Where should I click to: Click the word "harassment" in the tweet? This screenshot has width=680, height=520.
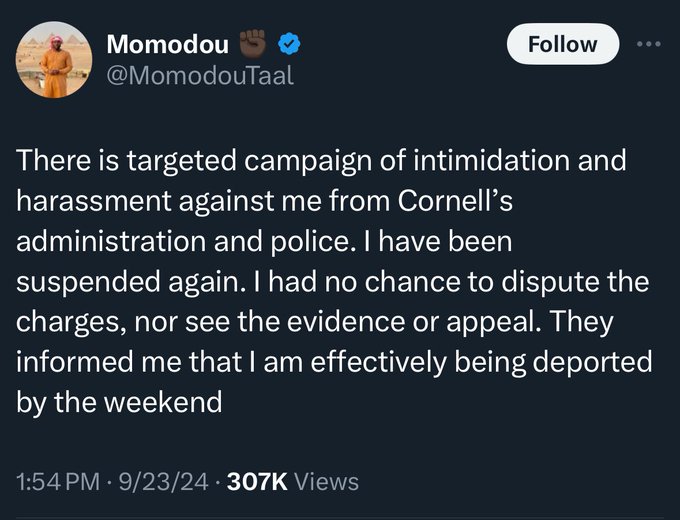[x=94, y=201]
